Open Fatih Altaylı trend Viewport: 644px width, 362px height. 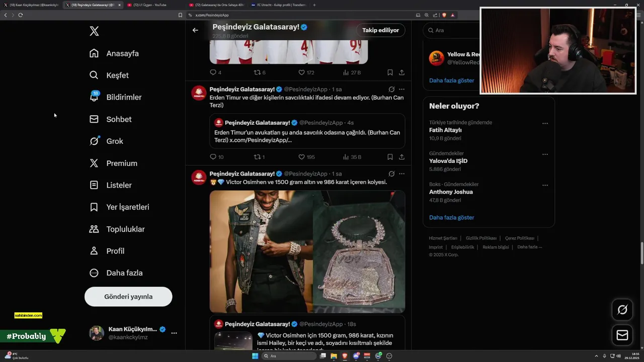(445, 130)
